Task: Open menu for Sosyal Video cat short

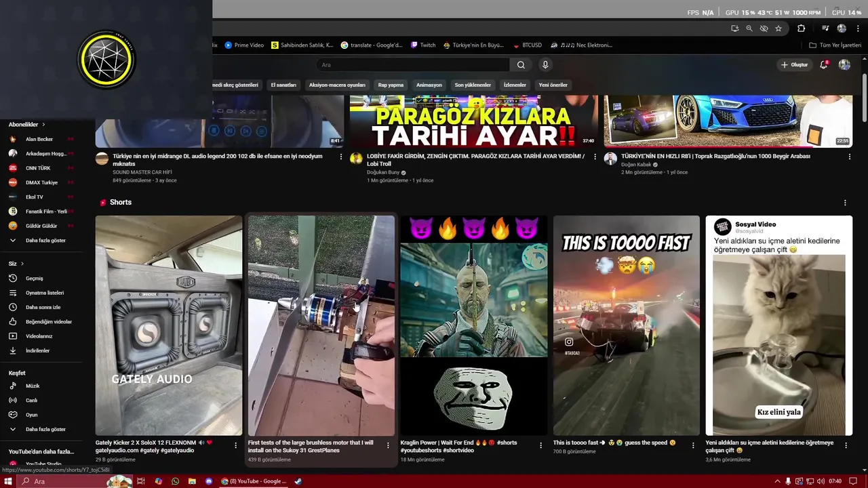Action: pyautogui.click(x=846, y=445)
